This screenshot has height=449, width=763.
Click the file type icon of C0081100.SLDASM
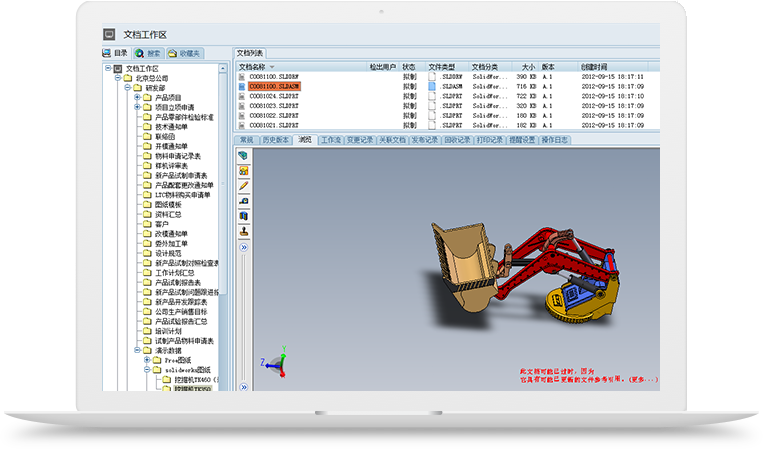[433, 86]
